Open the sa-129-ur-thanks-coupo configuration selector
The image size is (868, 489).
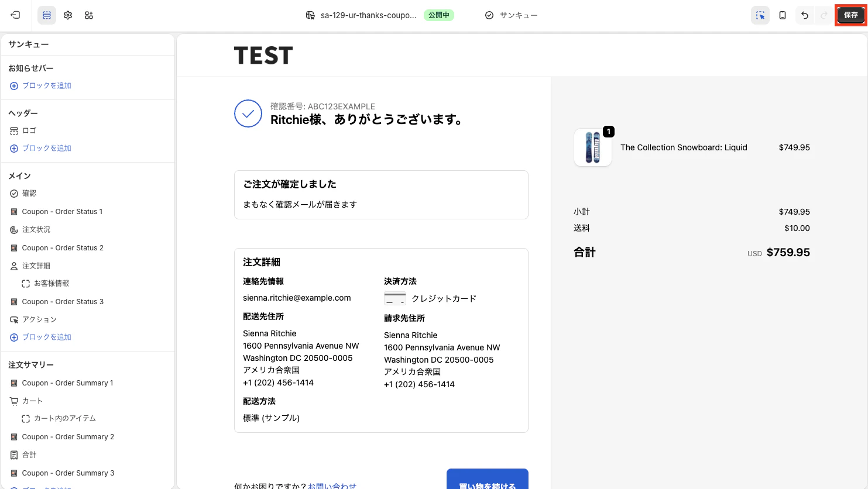[362, 15]
